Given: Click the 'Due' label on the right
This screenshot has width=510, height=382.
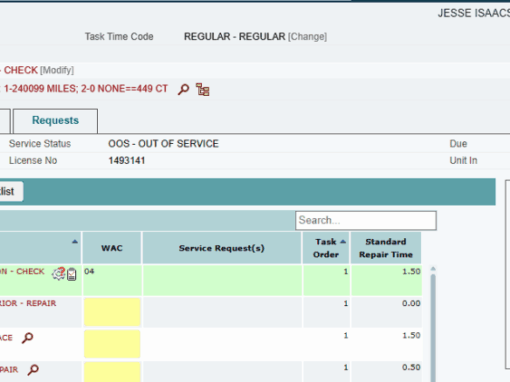Looking at the screenshot, I should point(458,144).
